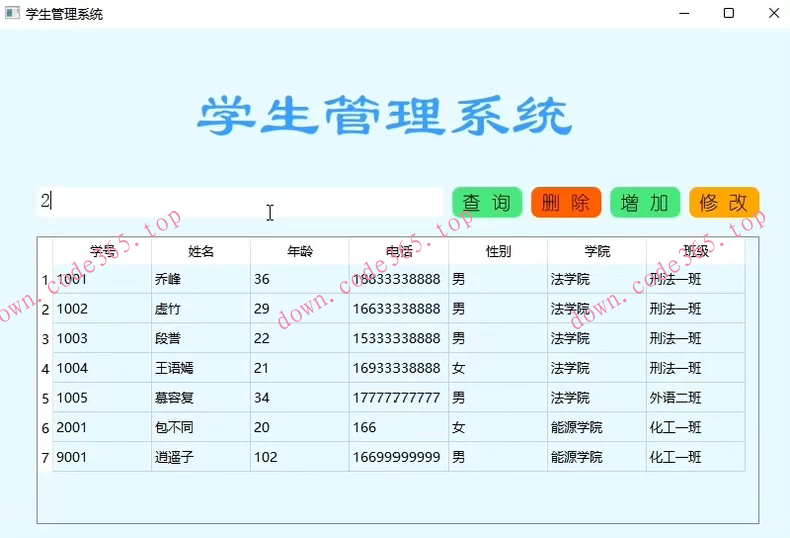This screenshot has width=790, height=538.
Task: Click the 学号 column header
Action: point(102,251)
